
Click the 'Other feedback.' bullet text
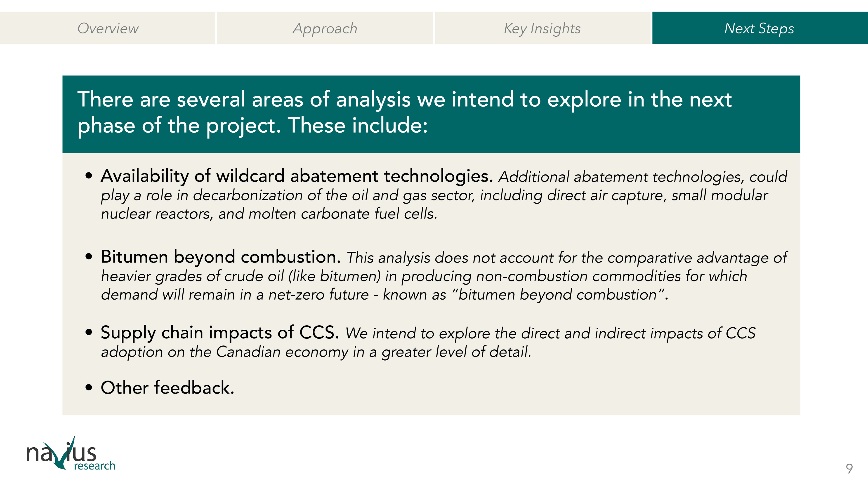167,388
